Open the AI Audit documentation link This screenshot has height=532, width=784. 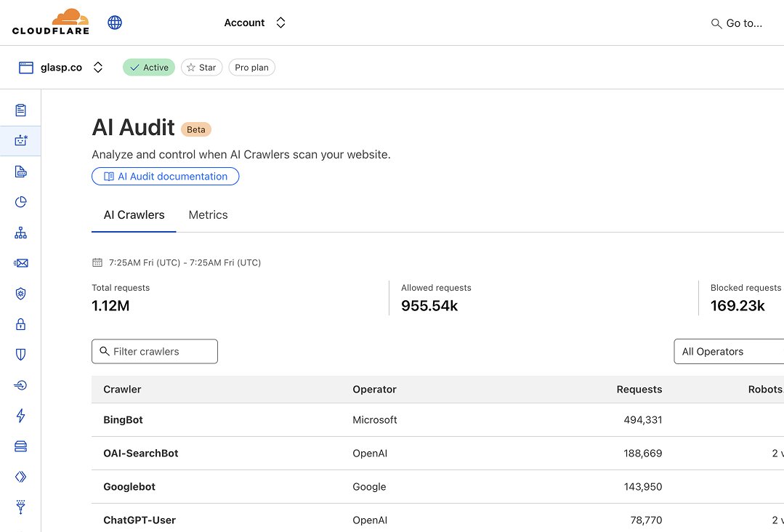[x=166, y=176]
